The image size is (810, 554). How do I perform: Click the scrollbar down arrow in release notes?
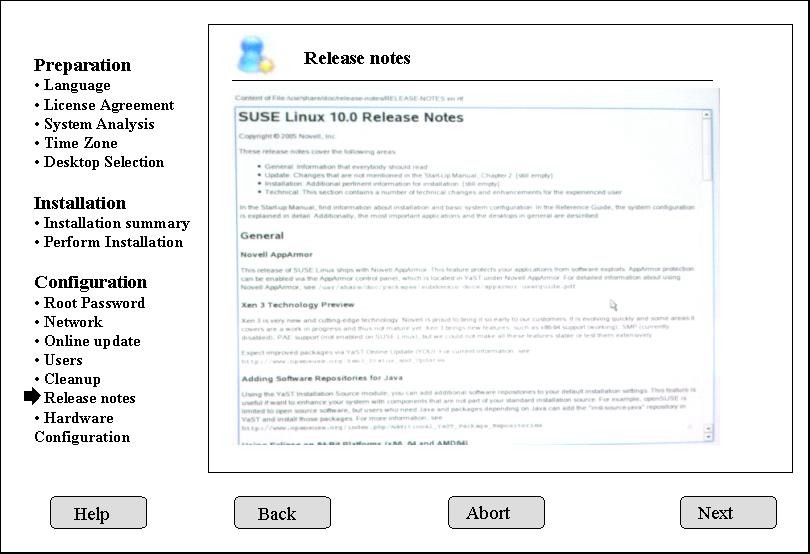coord(708,437)
